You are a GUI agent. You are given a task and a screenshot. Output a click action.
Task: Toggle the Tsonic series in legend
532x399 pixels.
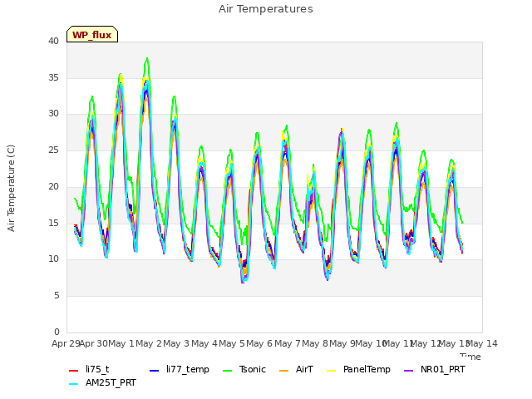(x=244, y=369)
